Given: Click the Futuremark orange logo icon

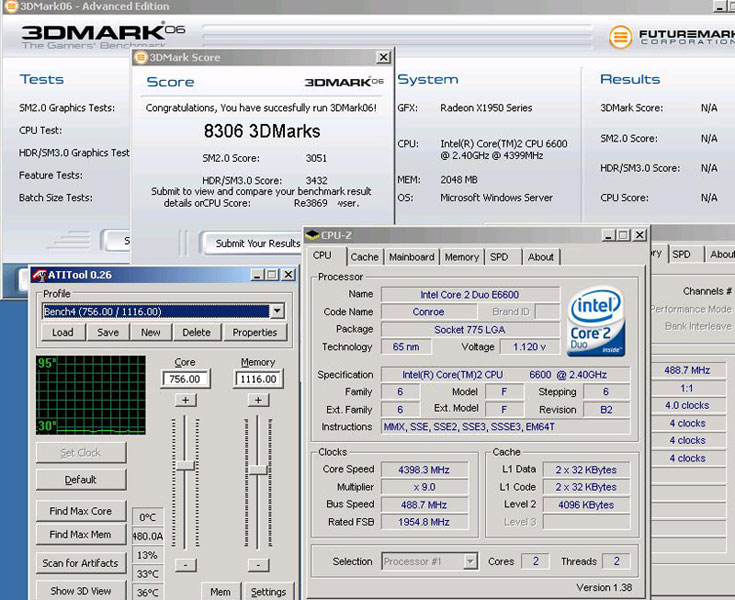Looking at the screenshot, I should pyautogui.click(x=620, y=37).
